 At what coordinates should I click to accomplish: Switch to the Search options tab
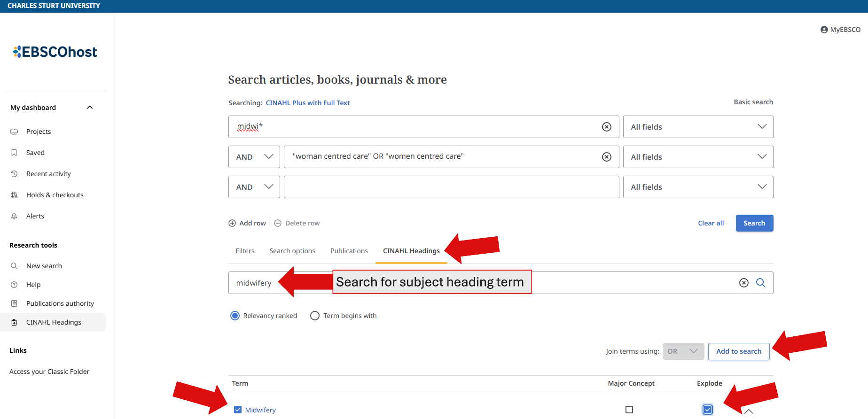[x=292, y=251]
